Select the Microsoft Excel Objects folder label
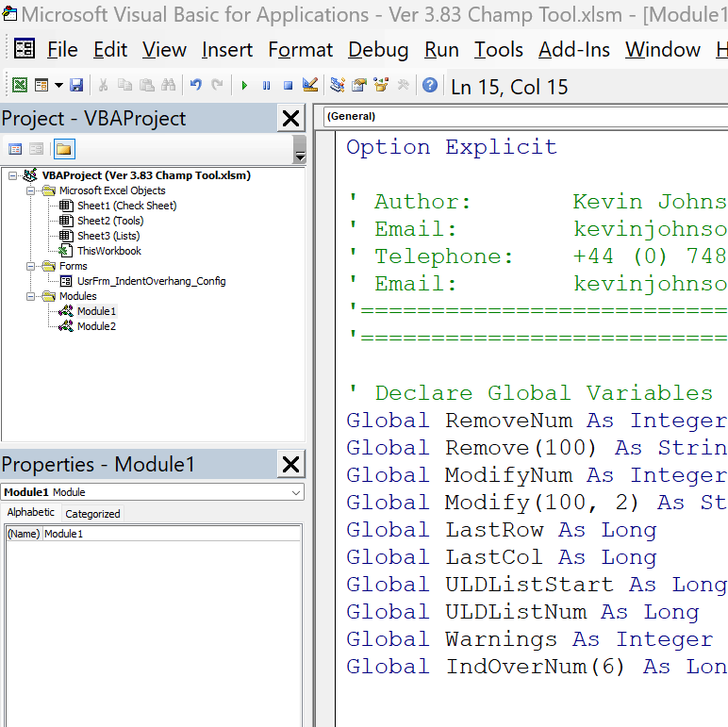This screenshot has width=728, height=727. (112, 190)
